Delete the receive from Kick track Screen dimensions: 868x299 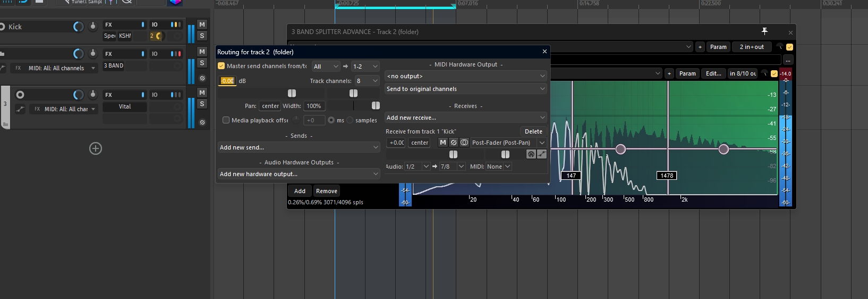click(x=533, y=131)
